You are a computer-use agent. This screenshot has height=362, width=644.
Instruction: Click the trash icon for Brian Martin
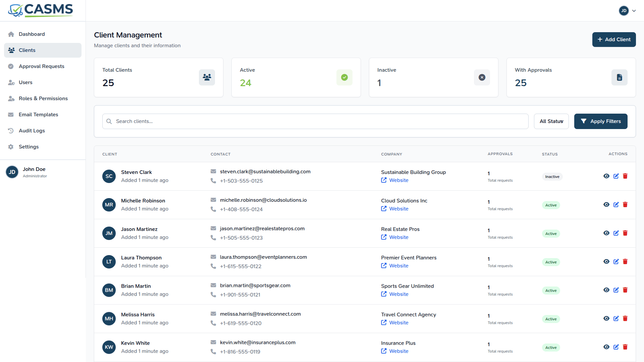[625, 290]
